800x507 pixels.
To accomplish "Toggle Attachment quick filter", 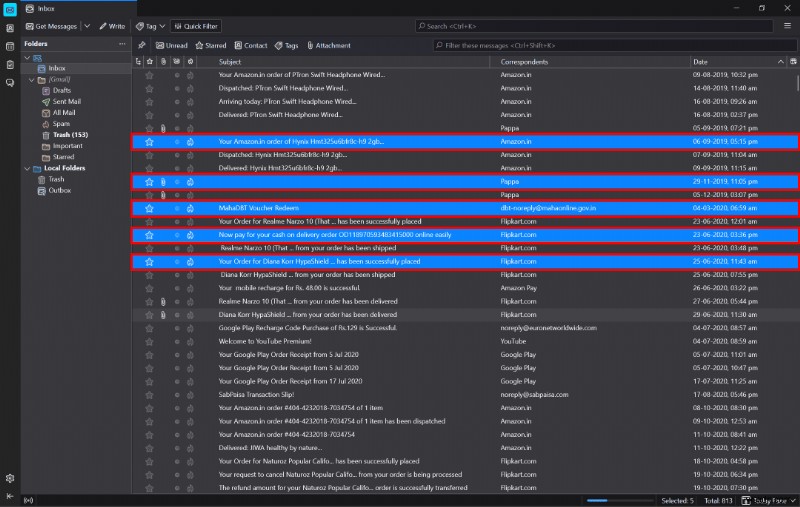I will click(329, 45).
